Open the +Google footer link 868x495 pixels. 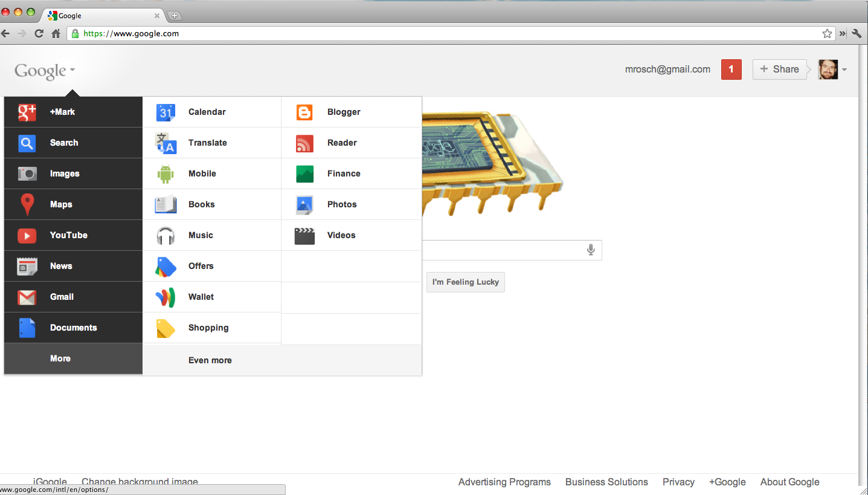[x=727, y=482]
